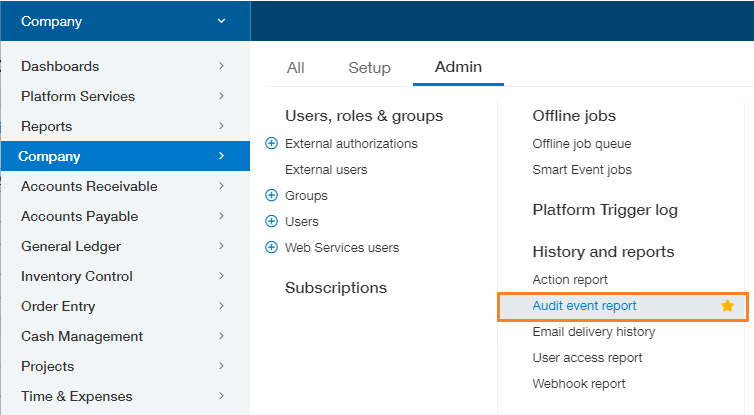This screenshot has width=754, height=415.
Task: Click the plus icon next to Groups
Action: pos(271,195)
